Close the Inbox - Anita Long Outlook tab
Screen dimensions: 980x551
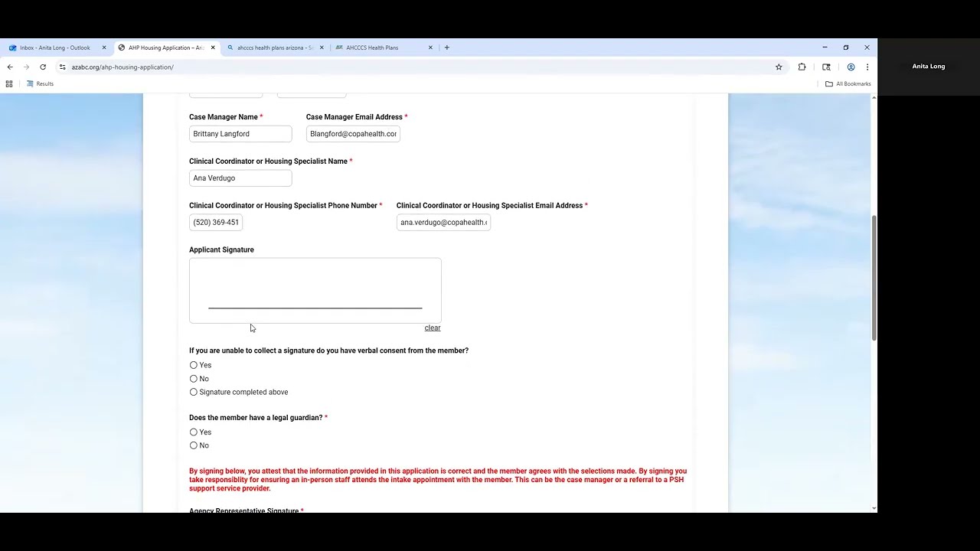point(104,47)
